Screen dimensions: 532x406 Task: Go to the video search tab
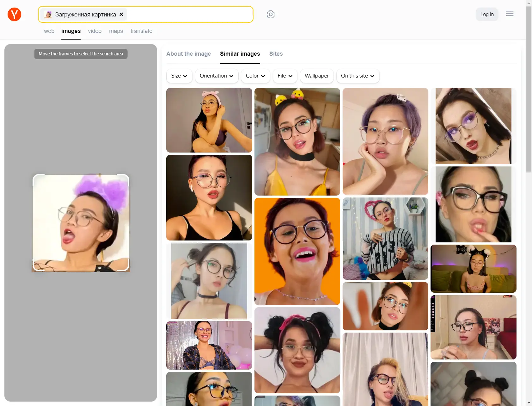click(x=95, y=31)
